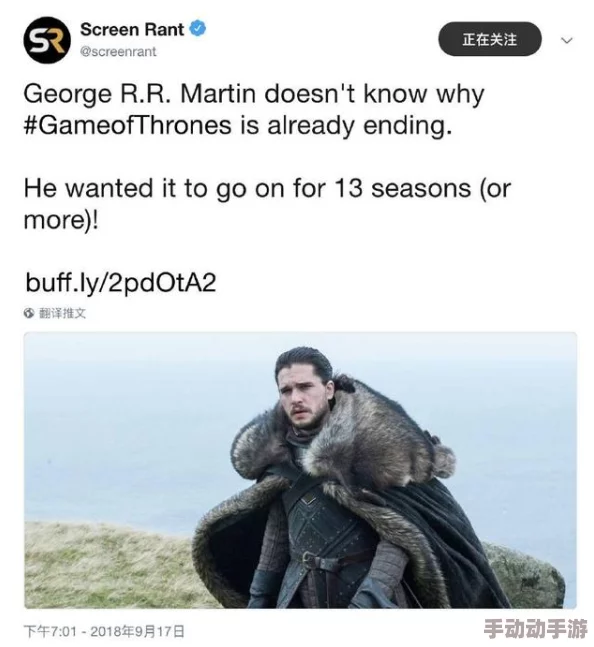Click the globe icon beside 翻译推文

(29, 313)
